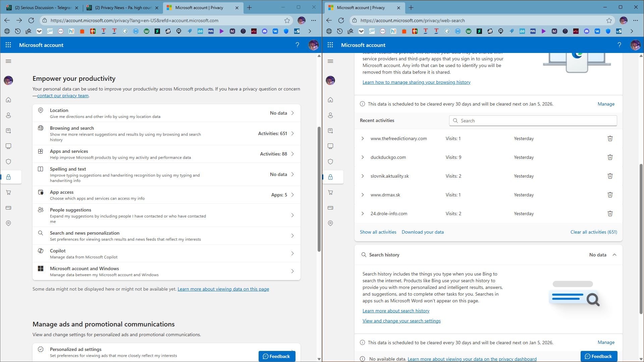Click Clear all activities (651)
The image size is (644, 362).
coord(594,232)
